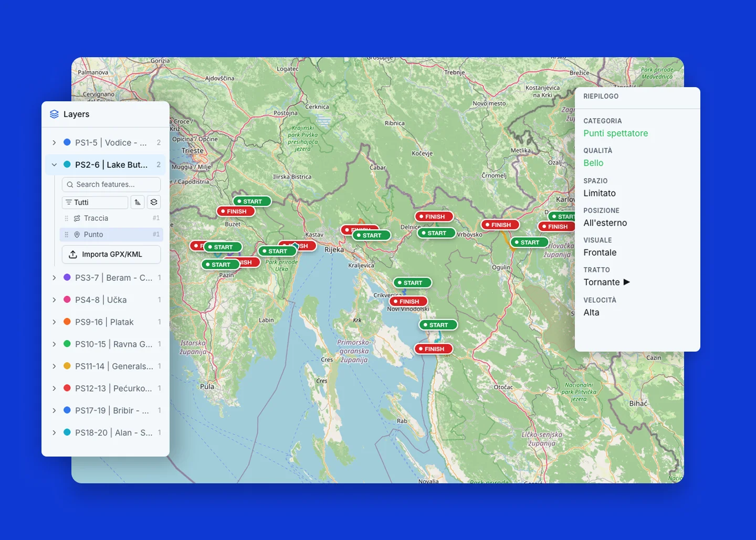Click the START marker north of Buzet
Viewport: 756px width, 540px height.
(x=252, y=202)
